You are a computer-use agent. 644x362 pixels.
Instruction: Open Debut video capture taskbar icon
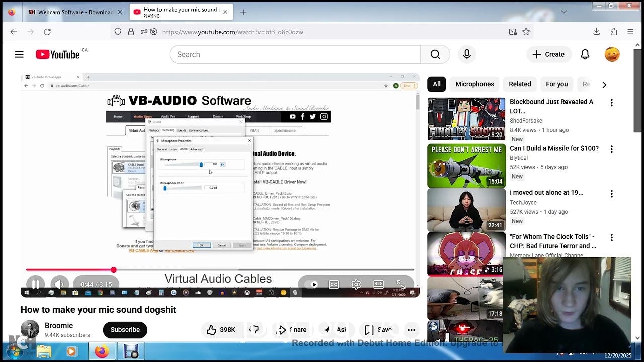pos(131,352)
